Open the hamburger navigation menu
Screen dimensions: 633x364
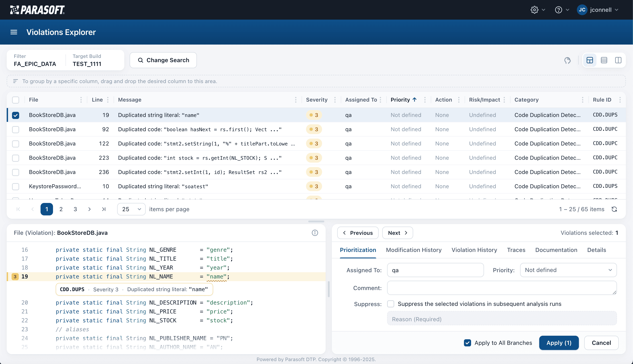coord(14,32)
